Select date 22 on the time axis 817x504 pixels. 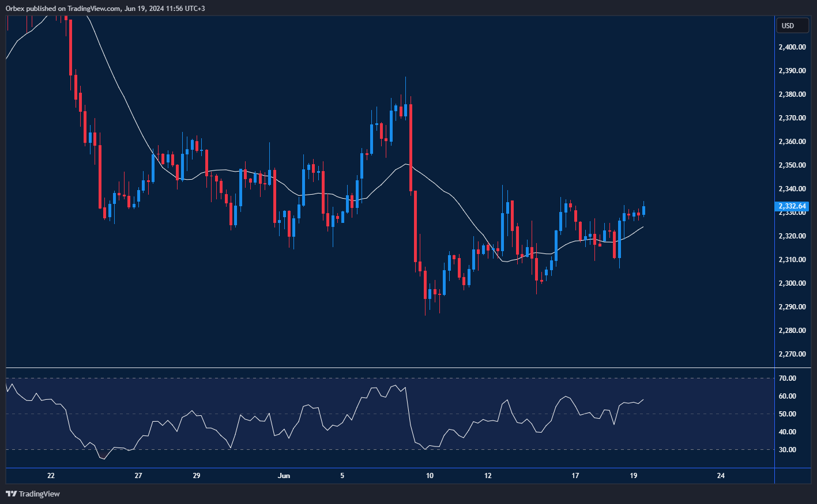(51, 476)
